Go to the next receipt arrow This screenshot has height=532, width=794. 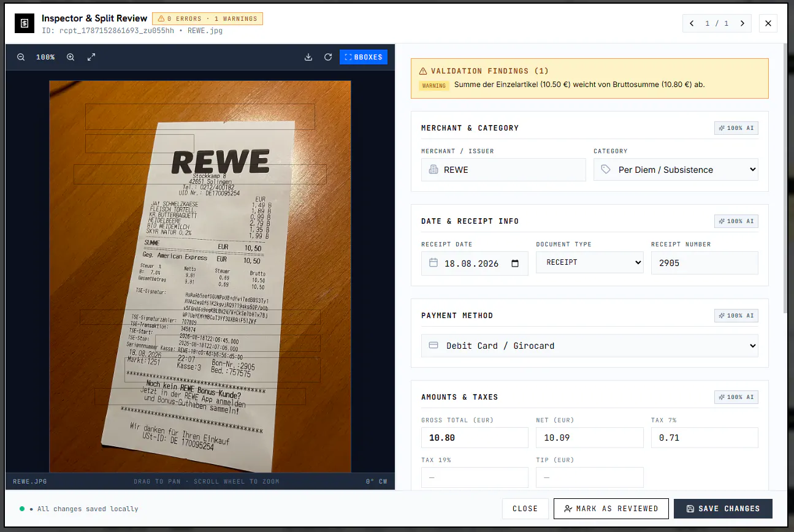click(x=742, y=23)
